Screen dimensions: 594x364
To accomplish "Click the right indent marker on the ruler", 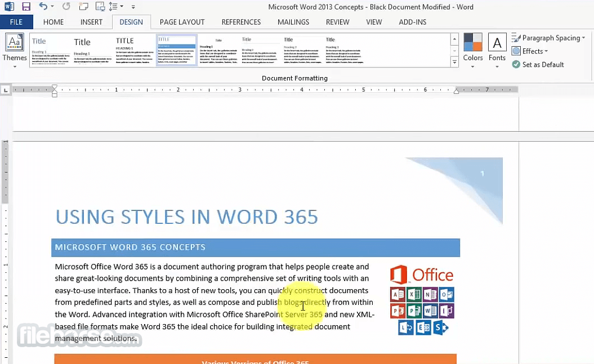I will click(457, 91).
